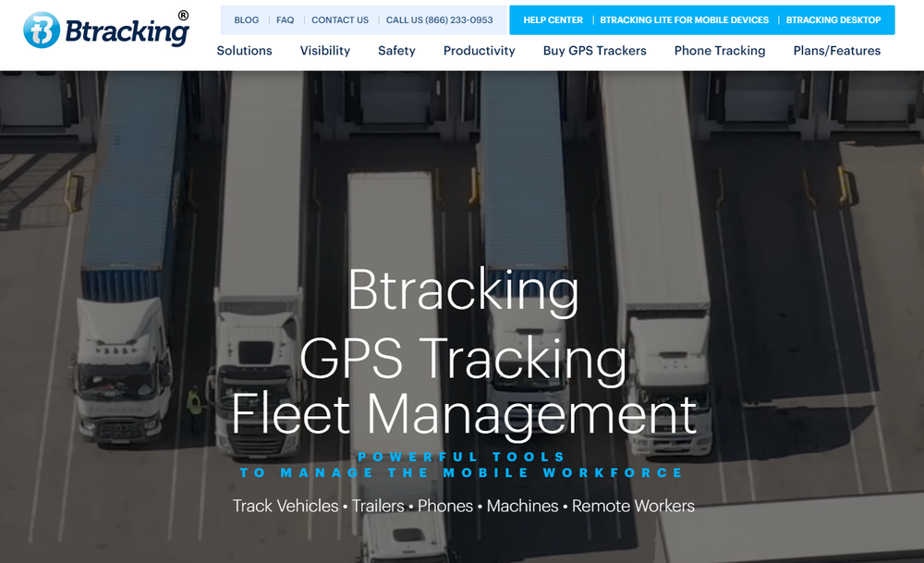Open the HELP CENTER

click(552, 19)
